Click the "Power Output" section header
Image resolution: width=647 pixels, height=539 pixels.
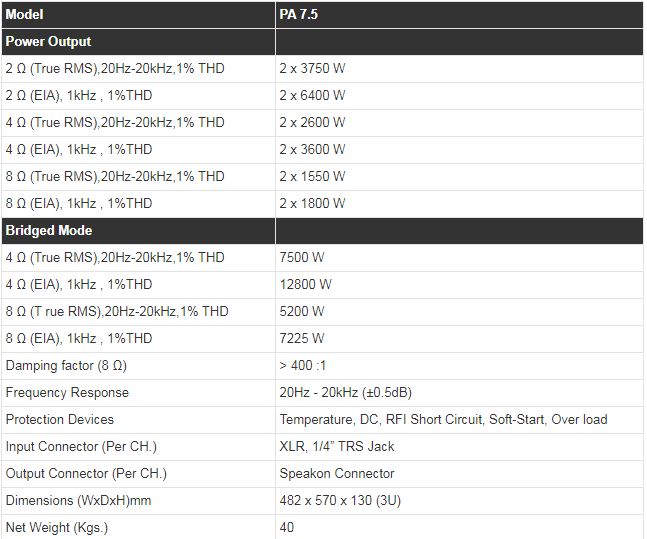[x=48, y=42]
